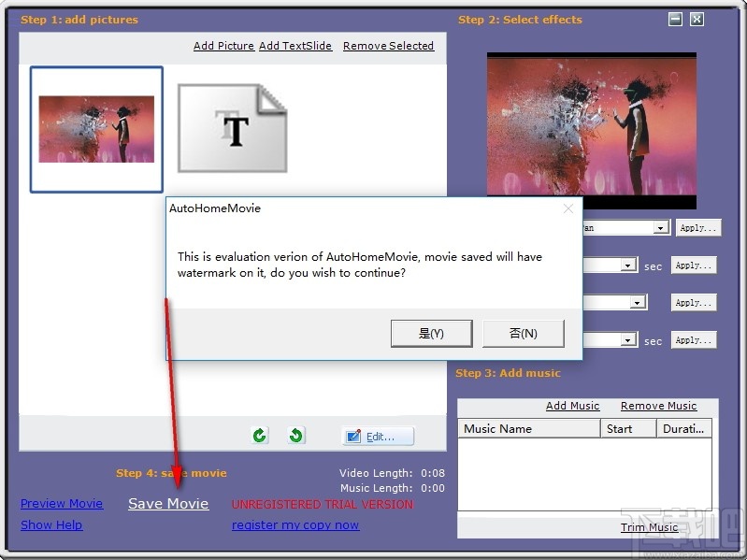Click the second Apply... button
Image resolution: width=747 pixels, height=560 pixels.
(694, 266)
